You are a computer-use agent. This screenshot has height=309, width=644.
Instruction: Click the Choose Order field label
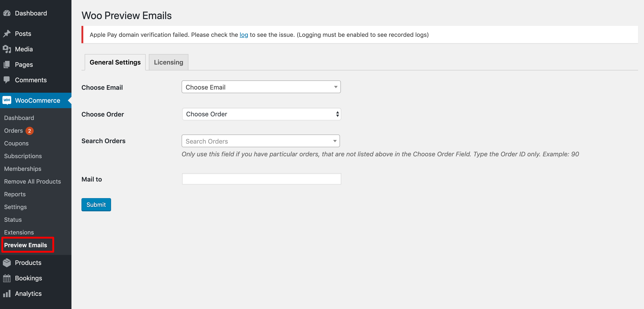pyautogui.click(x=102, y=114)
